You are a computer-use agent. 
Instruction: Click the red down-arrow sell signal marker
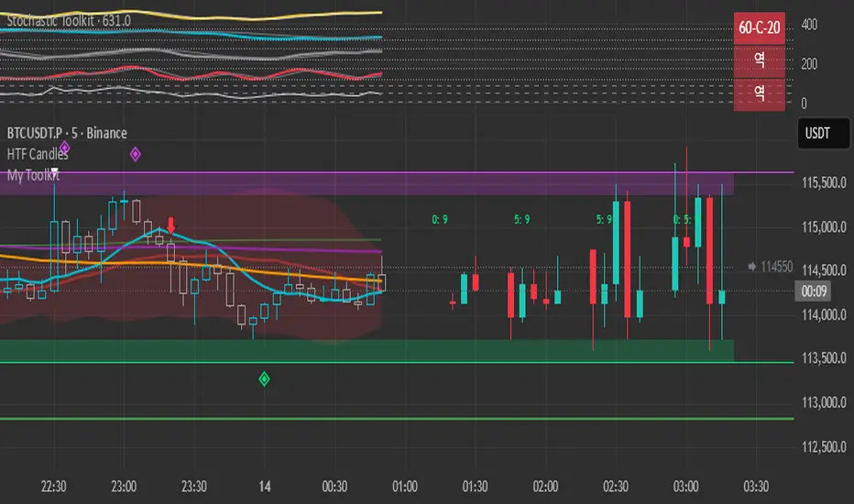(x=171, y=225)
